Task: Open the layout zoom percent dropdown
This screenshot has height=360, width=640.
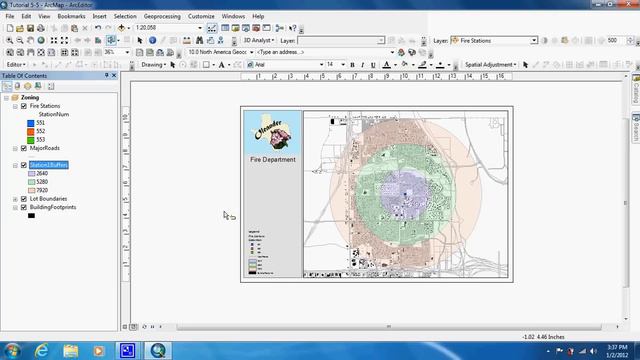Action: point(127,52)
